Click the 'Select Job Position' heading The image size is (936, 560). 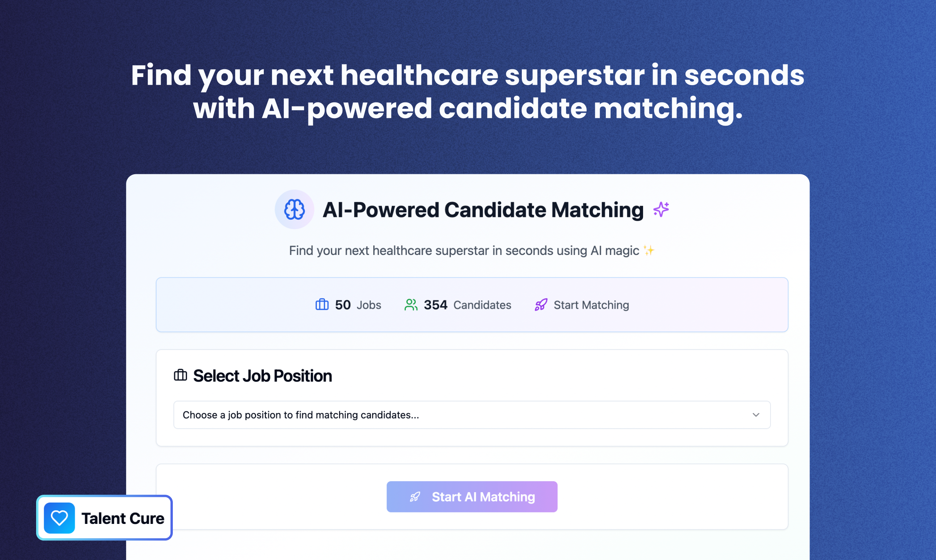(262, 376)
